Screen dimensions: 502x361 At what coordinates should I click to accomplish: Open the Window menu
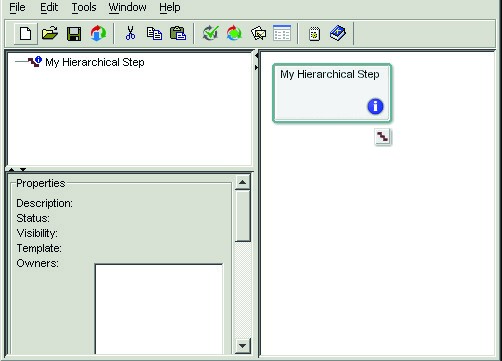[x=127, y=7]
